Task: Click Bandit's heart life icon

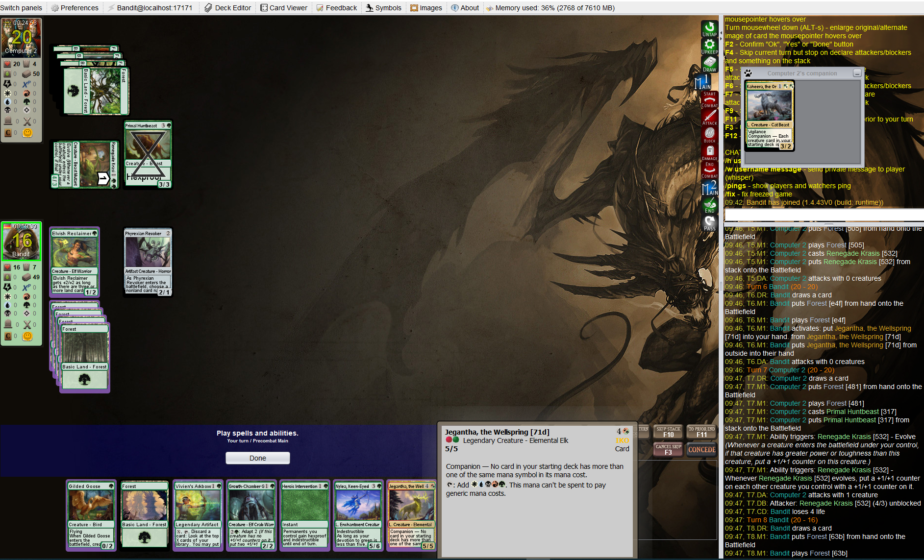Action: click(7, 268)
